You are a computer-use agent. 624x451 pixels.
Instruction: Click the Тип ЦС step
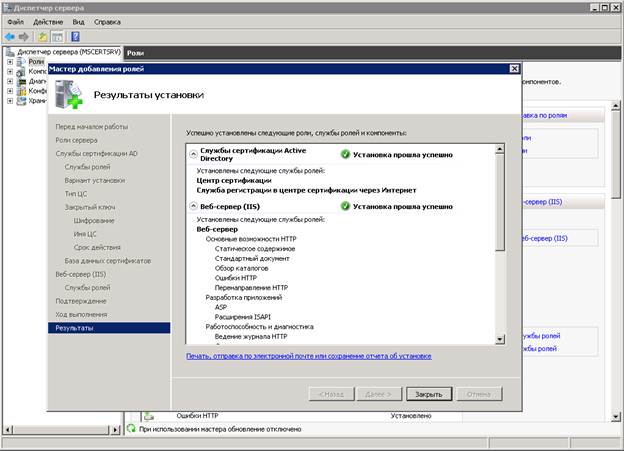click(x=76, y=194)
